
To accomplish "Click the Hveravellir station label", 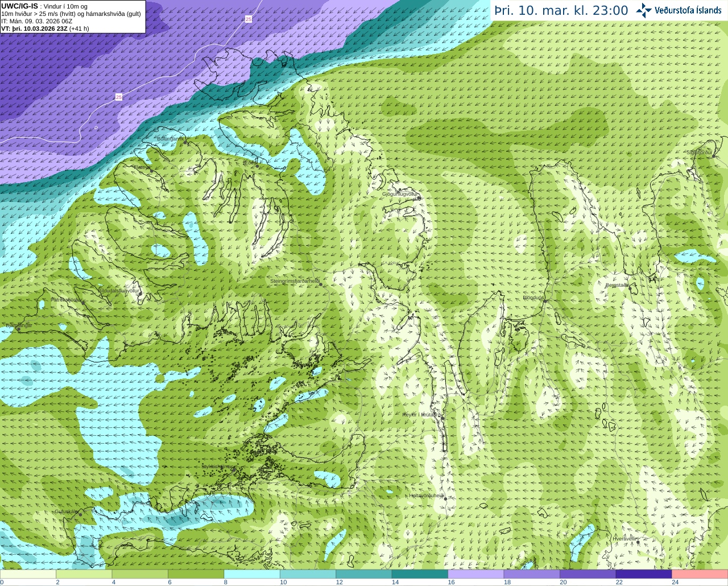I will (624, 538).
